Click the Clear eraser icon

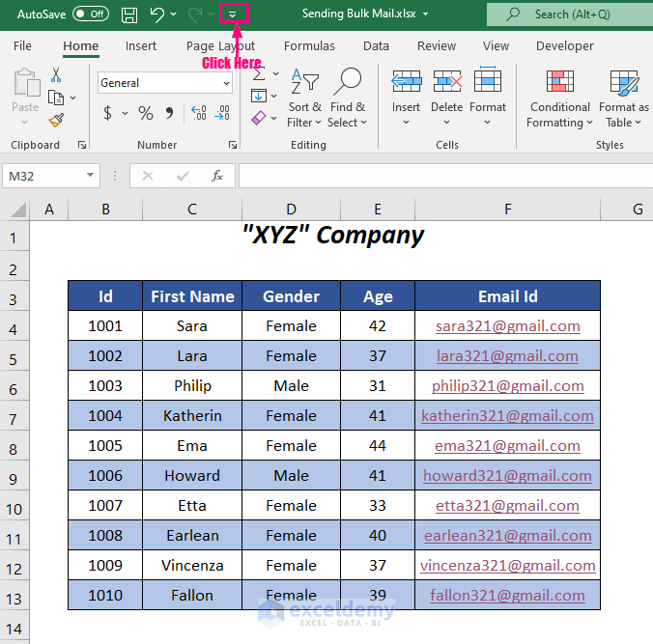pyautogui.click(x=259, y=118)
